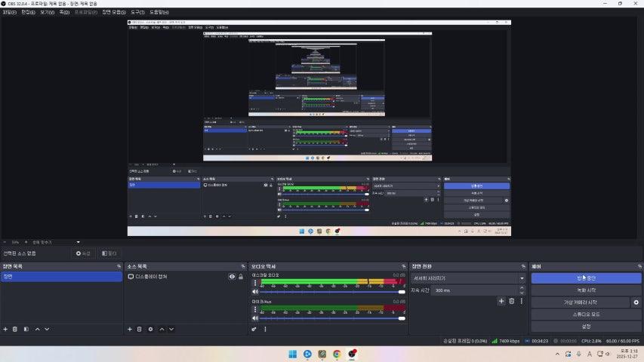Adjust the 마이크/Aux volume slider

[331, 318]
